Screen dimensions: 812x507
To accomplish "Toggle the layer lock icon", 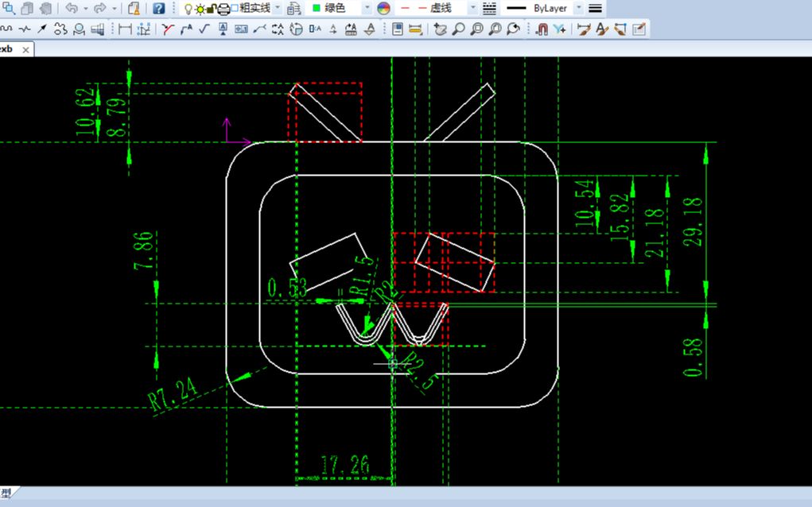I will [212, 9].
